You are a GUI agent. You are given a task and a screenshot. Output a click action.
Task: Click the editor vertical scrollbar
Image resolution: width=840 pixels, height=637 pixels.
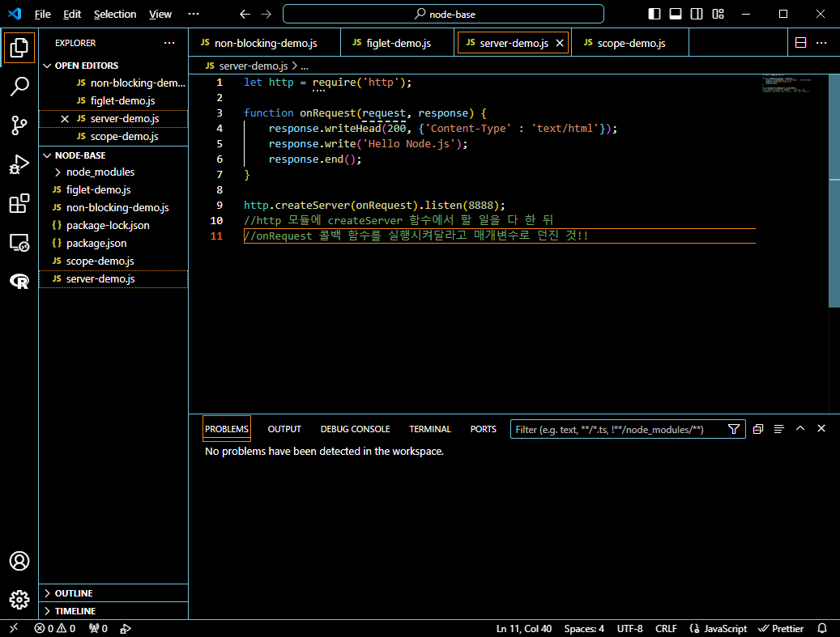[x=834, y=191]
